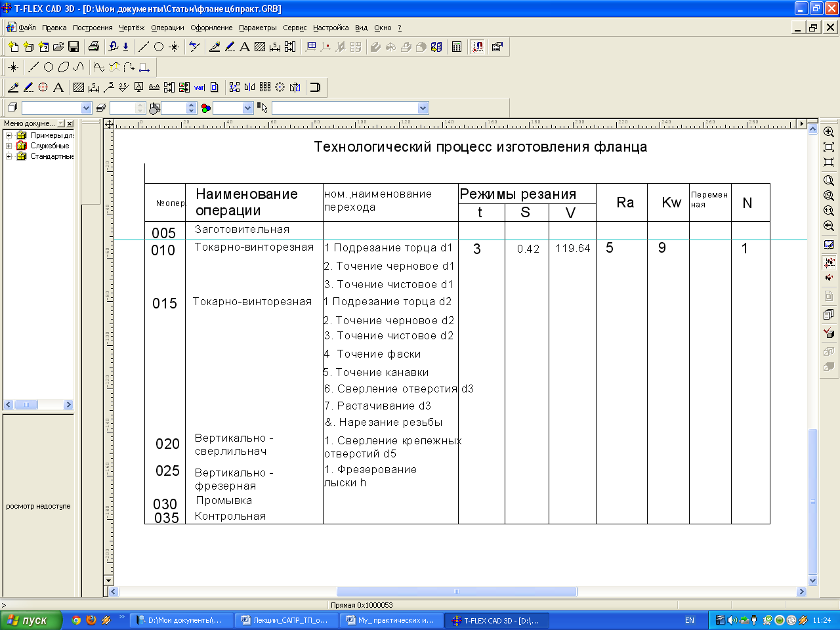Open the Построения menu
Viewport: 840px width, 630px height.
tap(93, 28)
